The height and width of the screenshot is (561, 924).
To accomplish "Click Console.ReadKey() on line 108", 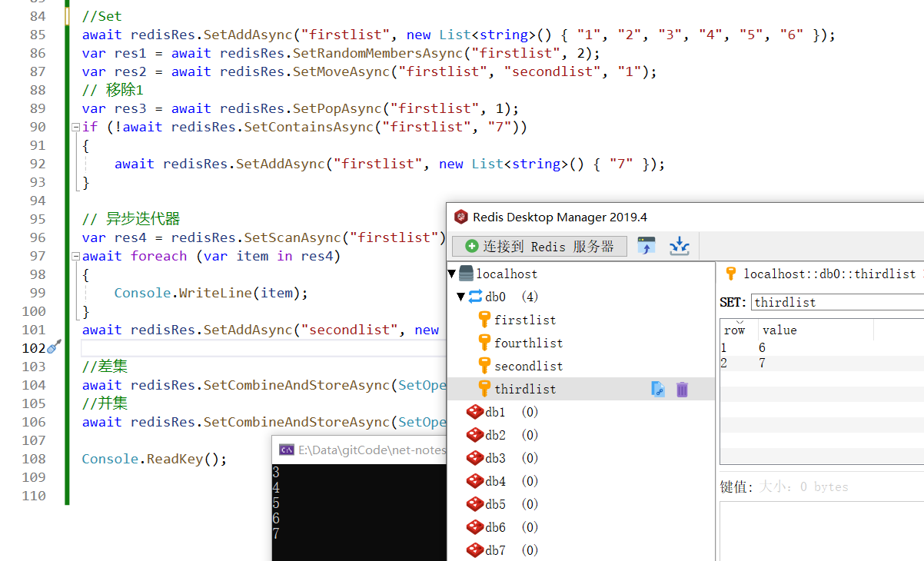I will pyautogui.click(x=155, y=459).
